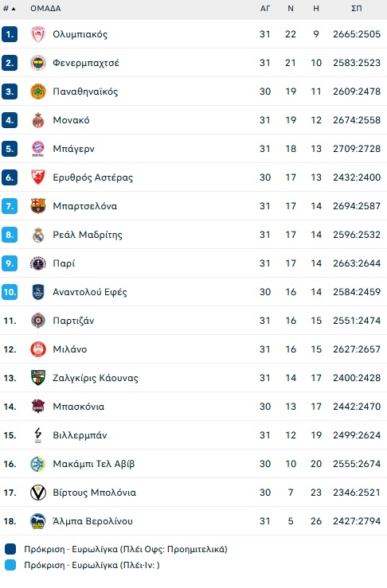This screenshot has height=588, width=387.
Task: Click the light blue play-in legend swatch
Action: [10, 565]
